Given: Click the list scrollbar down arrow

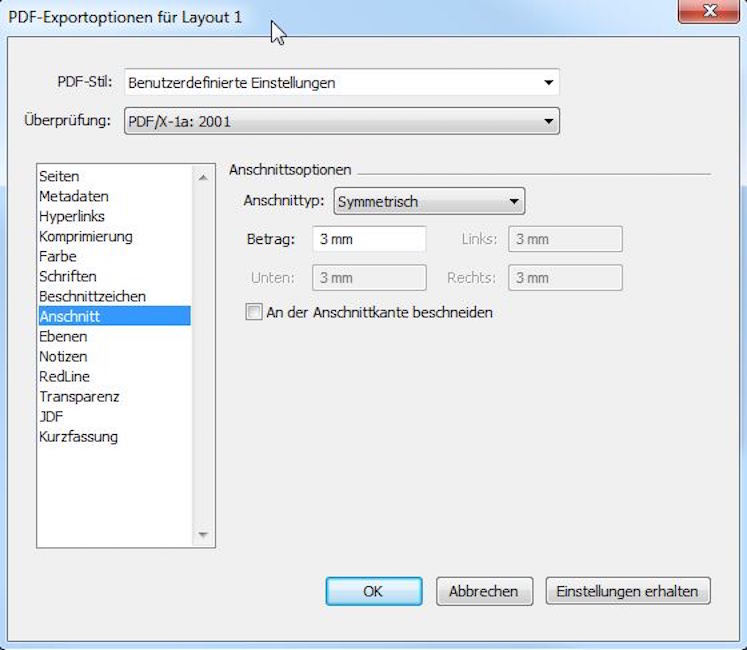Looking at the screenshot, I should coord(203,534).
